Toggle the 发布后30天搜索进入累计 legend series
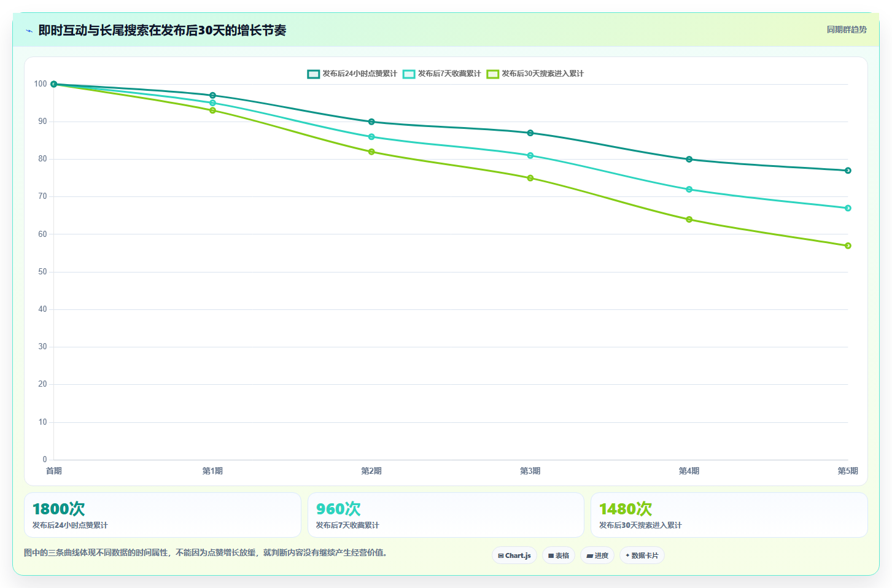Viewport: 892px width, 588px height. tap(535, 74)
